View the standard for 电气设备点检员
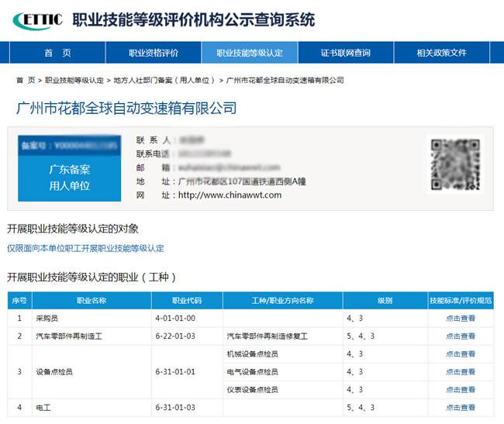The image size is (504, 424). click(x=460, y=371)
